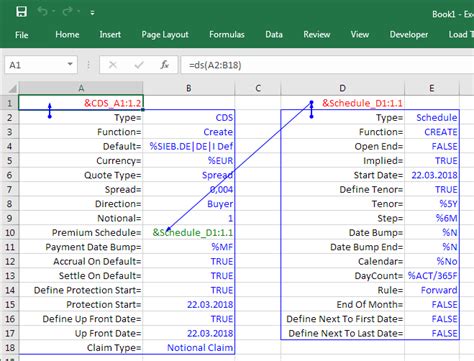Open the Formulas ribbon tab
This screenshot has width=474, height=361.
227,35
